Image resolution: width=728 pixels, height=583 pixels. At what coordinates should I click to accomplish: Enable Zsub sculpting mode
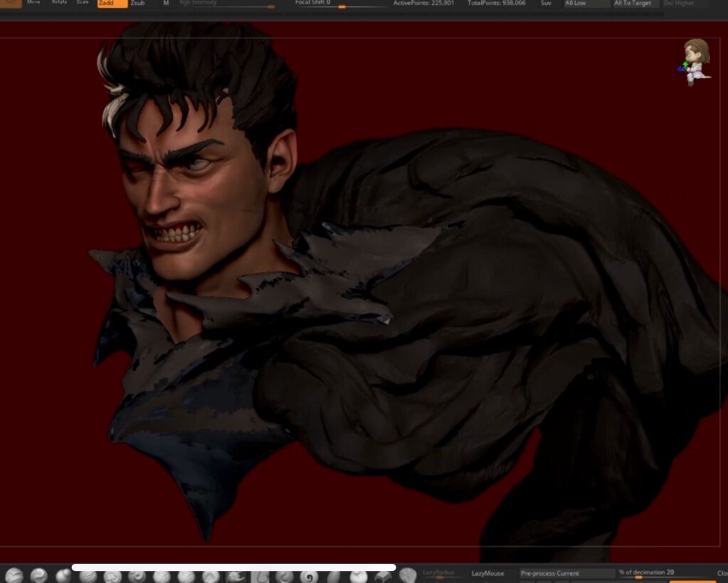point(138,4)
